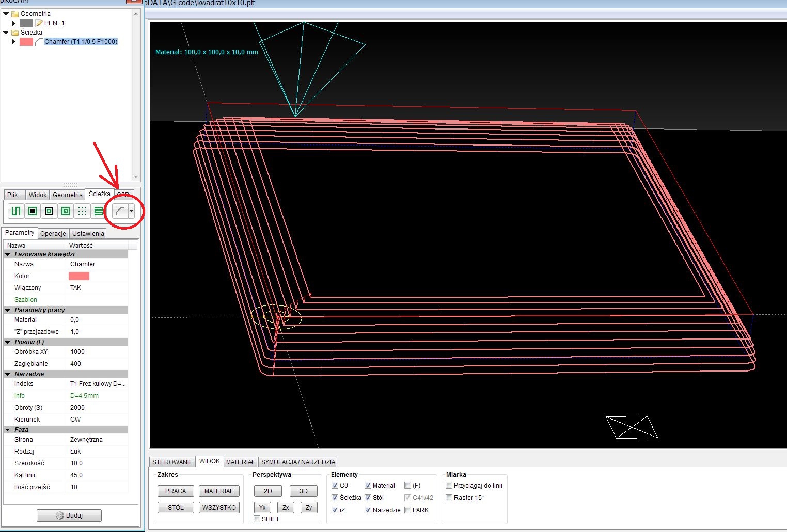Select Chamfer (T1 1/0,5 F1000) tree item
The height and width of the screenshot is (532, 787).
pyautogui.click(x=81, y=42)
